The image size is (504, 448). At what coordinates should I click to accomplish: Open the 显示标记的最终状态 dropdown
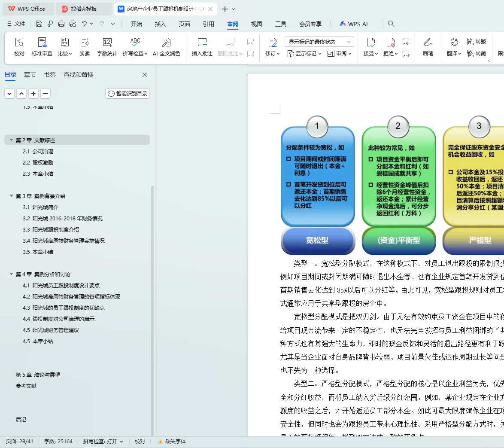pyautogui.click(x=319, y=42)
